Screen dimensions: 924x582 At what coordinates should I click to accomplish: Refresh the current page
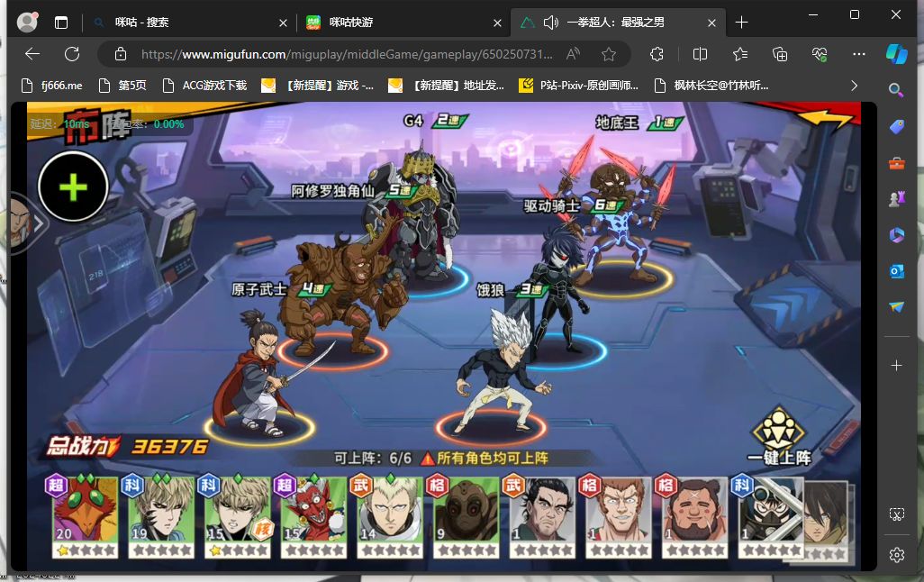tap(72, 54)
